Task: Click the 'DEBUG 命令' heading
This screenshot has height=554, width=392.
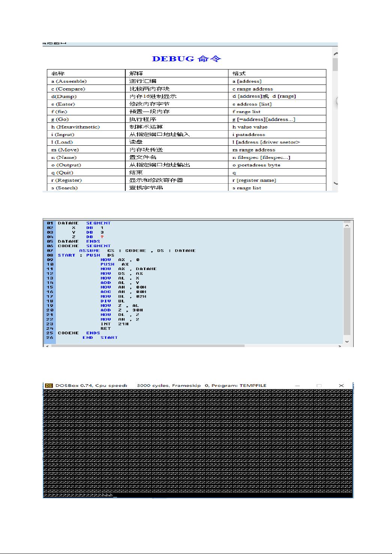Action: click(x=186, y=59)
